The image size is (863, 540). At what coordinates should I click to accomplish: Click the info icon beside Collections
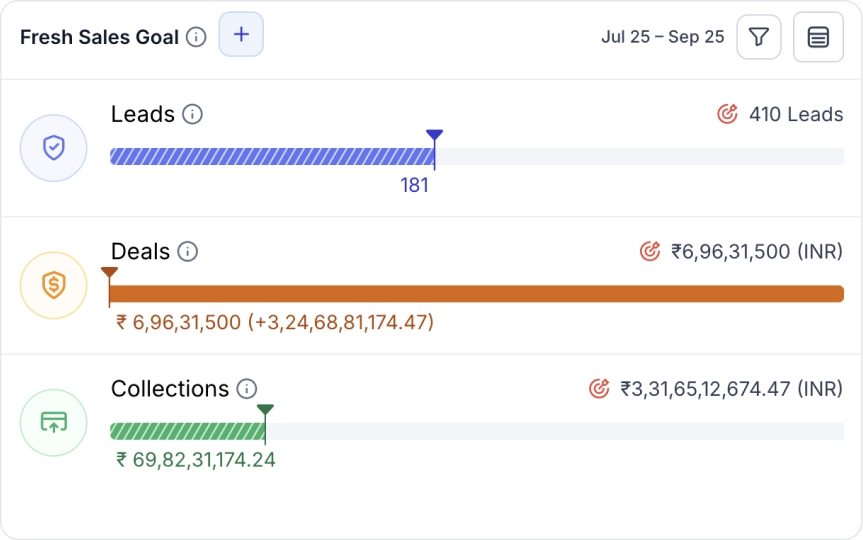click(x=247, y=389)
